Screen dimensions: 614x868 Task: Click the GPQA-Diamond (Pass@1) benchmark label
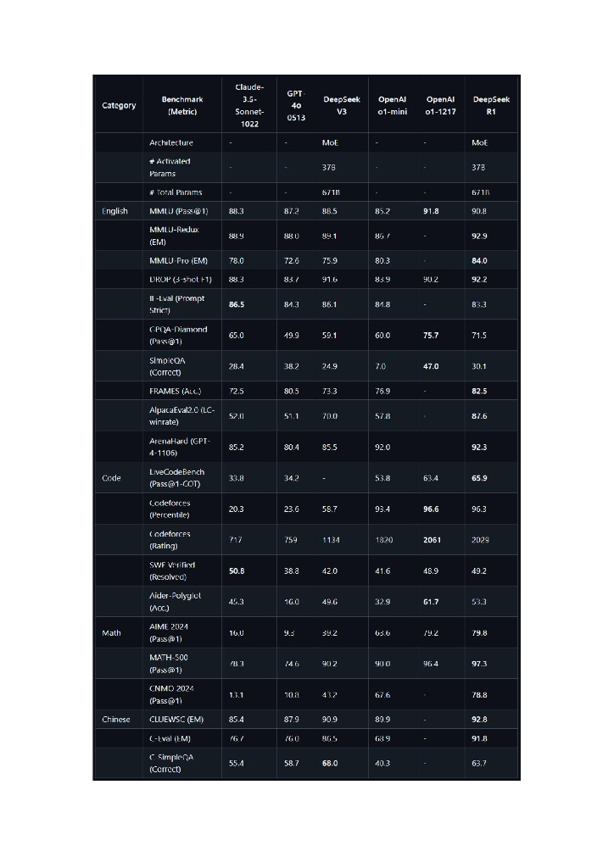point(178,335)
